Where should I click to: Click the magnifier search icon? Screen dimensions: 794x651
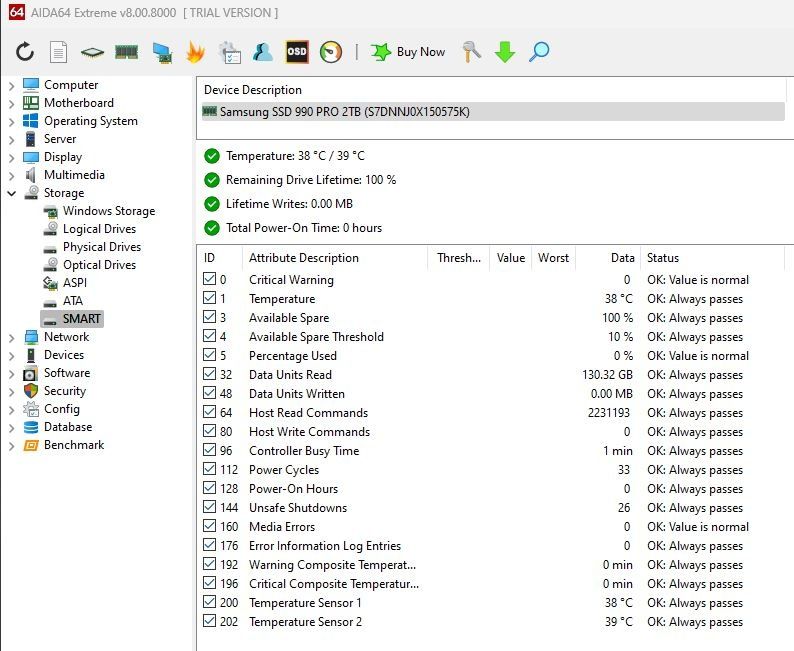[539, 52]
